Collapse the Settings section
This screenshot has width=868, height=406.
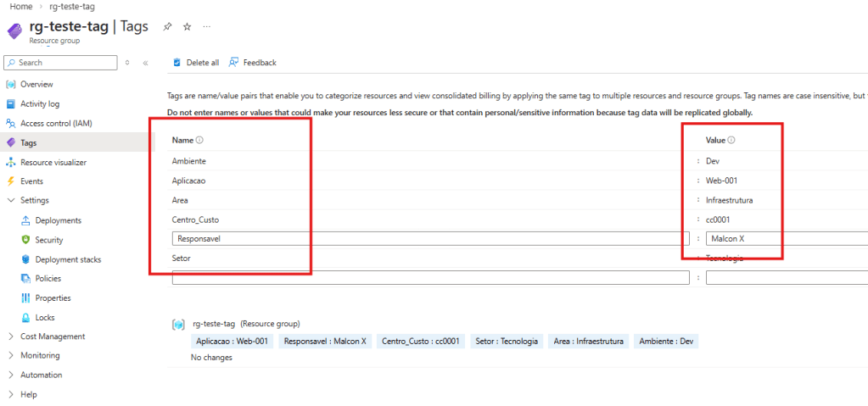click(x=34, y=201)
